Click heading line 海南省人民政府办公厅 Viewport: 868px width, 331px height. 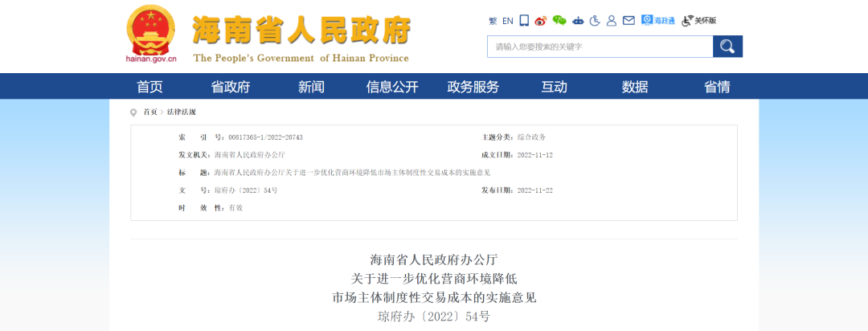pyautogui.click(x=434, y=259)
